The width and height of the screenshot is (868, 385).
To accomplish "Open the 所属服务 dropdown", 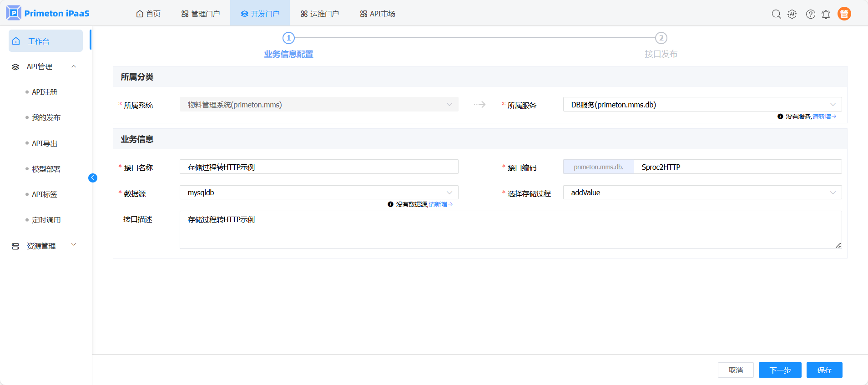I will 702,105.
